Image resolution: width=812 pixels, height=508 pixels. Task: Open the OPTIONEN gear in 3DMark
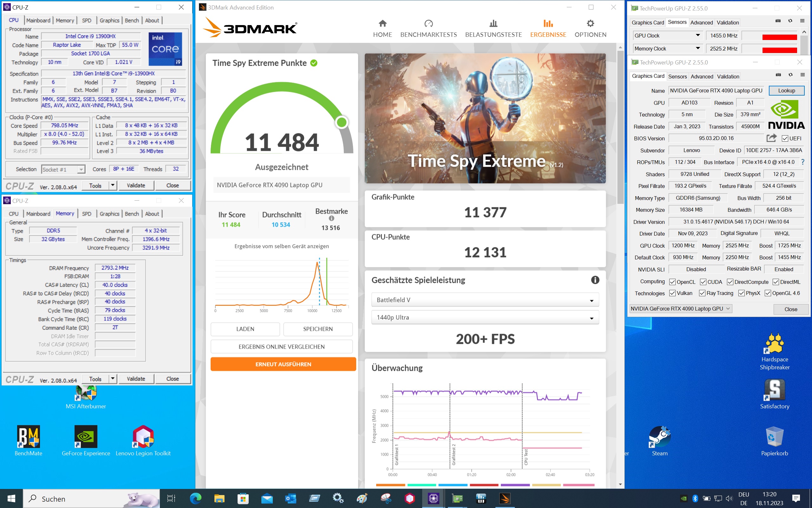pyautogui.click(x=590, y=23)
